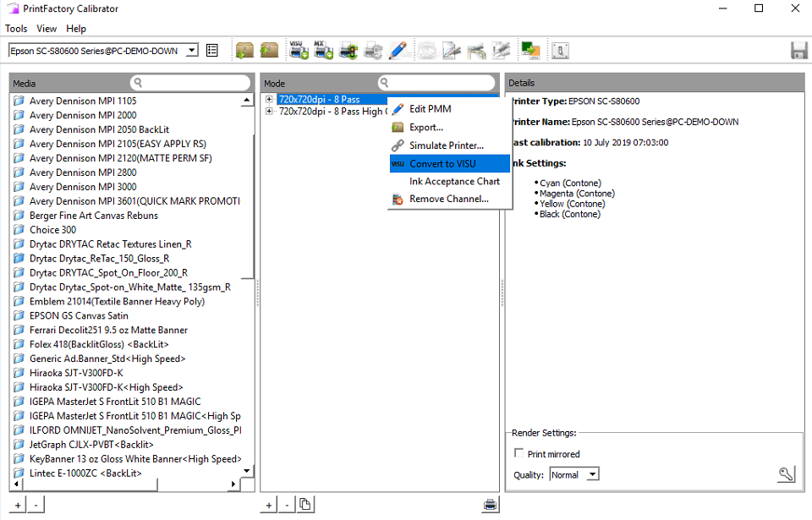The image size is (812, 520).
Task: Open the printer selection dropdown
Action: tap(192, 50)
